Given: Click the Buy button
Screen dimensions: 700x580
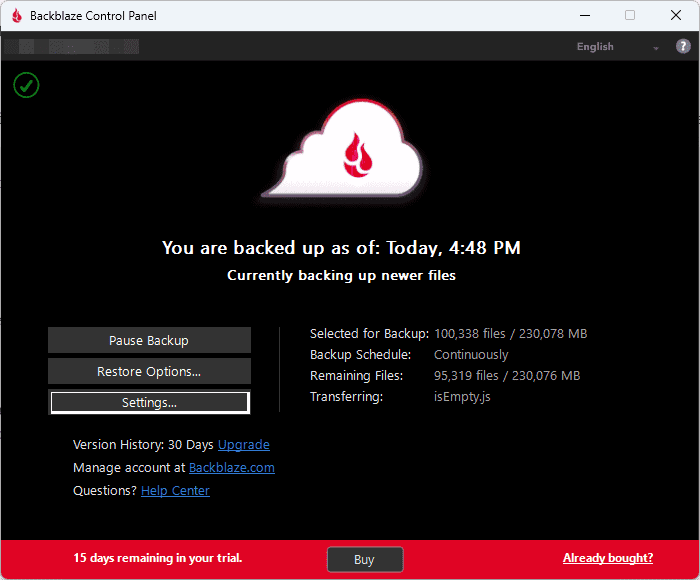Looking at the screenshot, I should [365, 559].
